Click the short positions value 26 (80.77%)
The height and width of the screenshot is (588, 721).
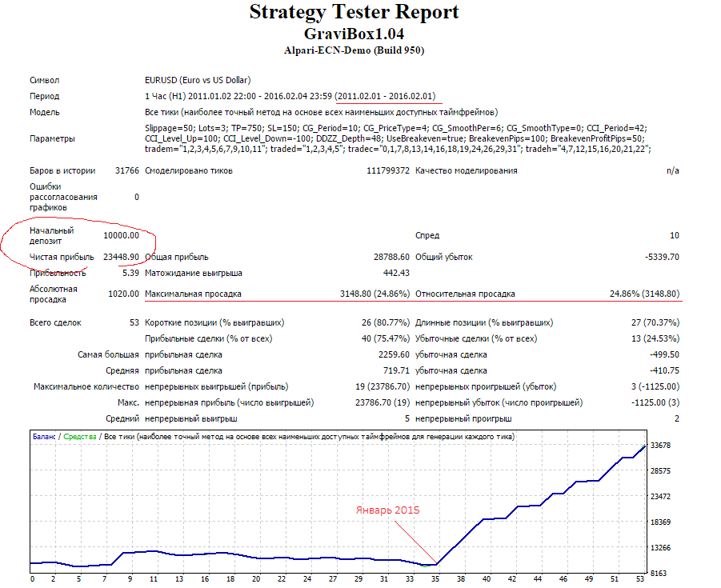(x=386, y=322)
